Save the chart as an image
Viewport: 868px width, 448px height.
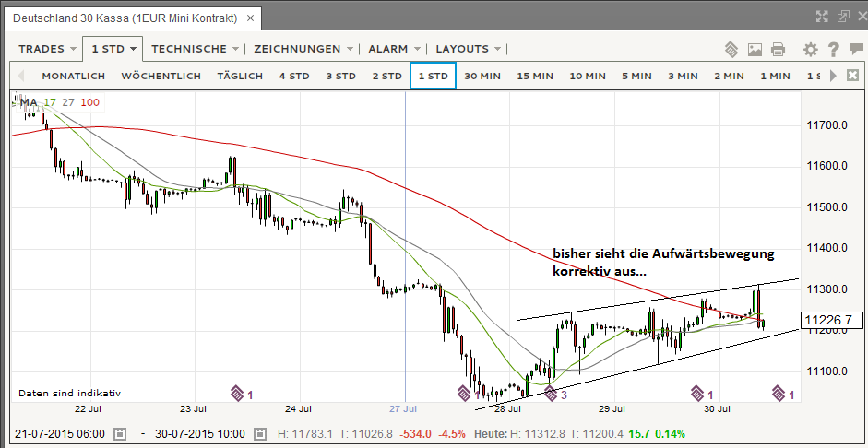755,49
